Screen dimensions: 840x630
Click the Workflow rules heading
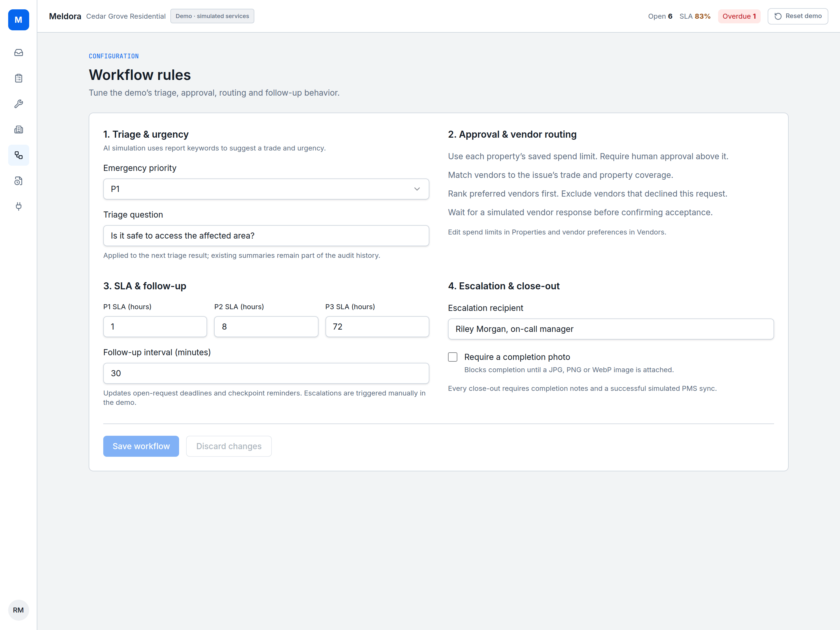140,75
